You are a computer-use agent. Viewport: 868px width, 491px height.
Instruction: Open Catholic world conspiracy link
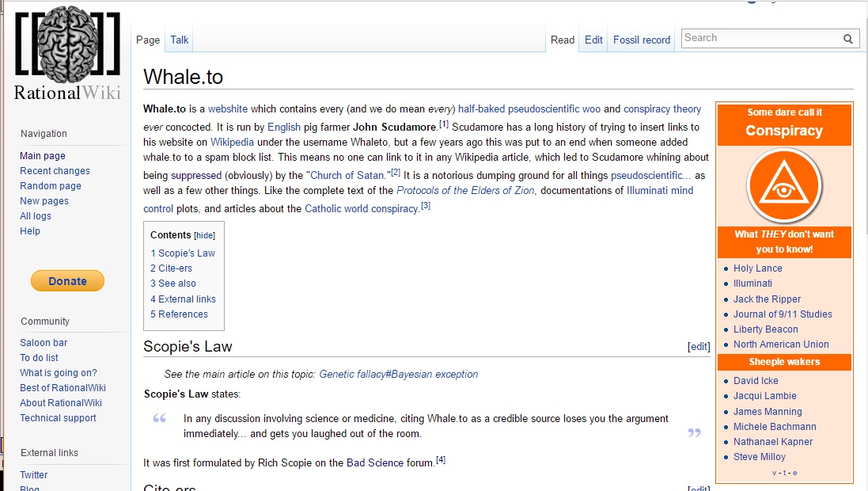point(362,208)
